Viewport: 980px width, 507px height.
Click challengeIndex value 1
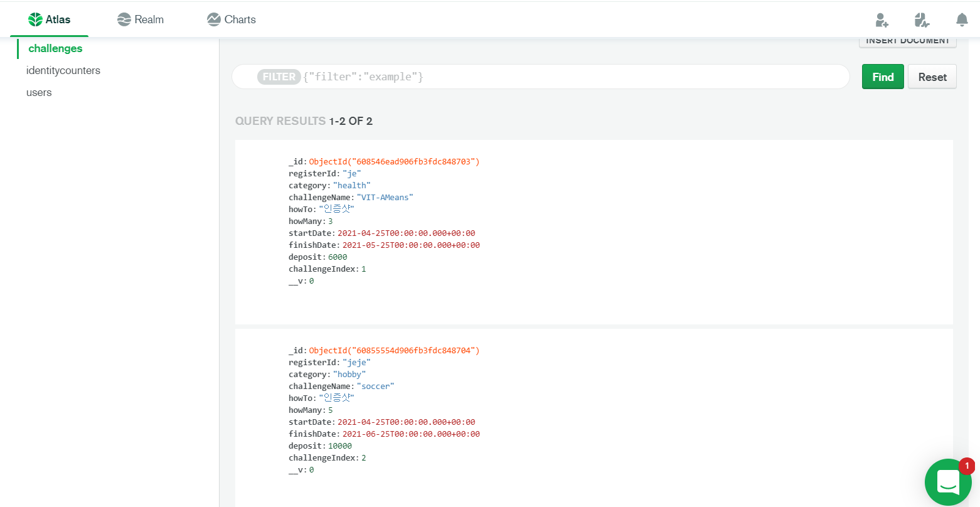coord(364,269)
